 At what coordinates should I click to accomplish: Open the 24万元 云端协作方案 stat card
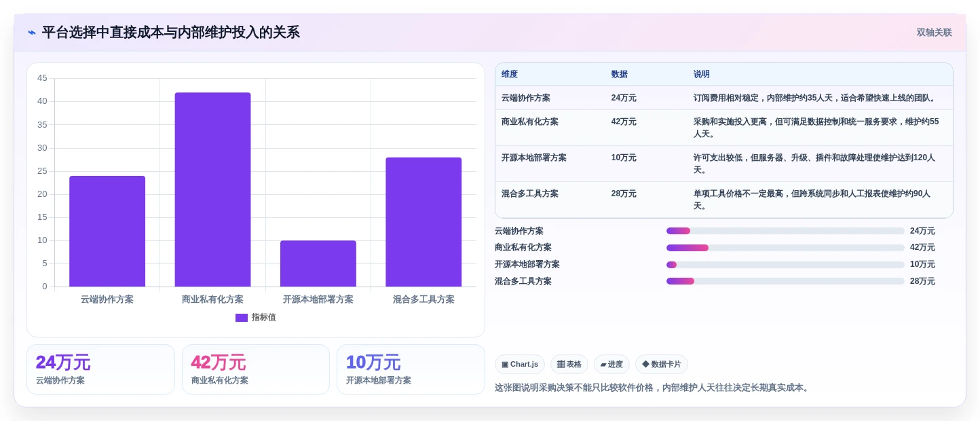[x=100, y=369]
